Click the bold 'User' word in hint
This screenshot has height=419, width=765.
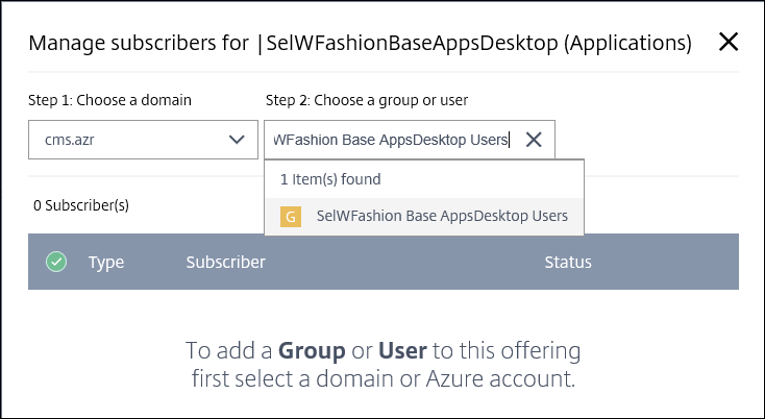coord(401,351)
